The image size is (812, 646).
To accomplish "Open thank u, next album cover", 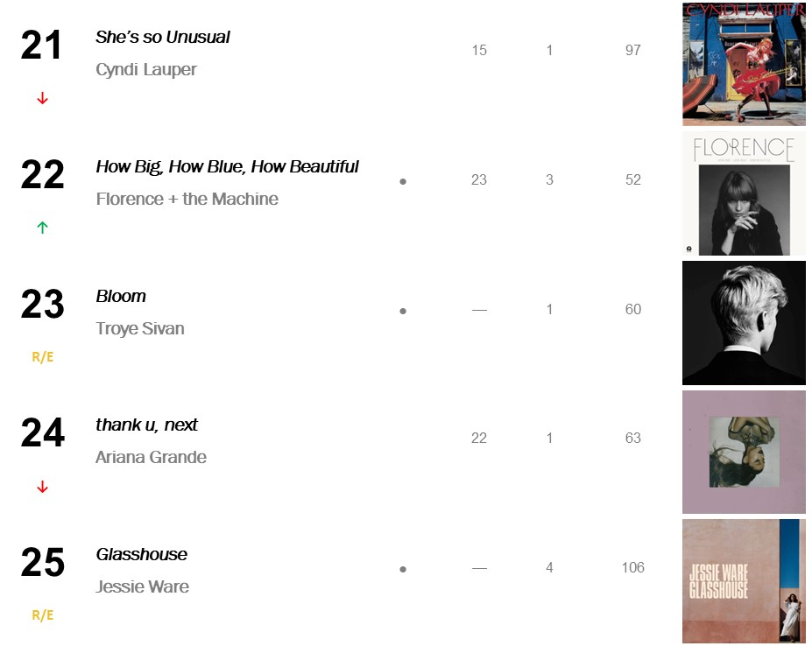I will (x=744, y=452).
